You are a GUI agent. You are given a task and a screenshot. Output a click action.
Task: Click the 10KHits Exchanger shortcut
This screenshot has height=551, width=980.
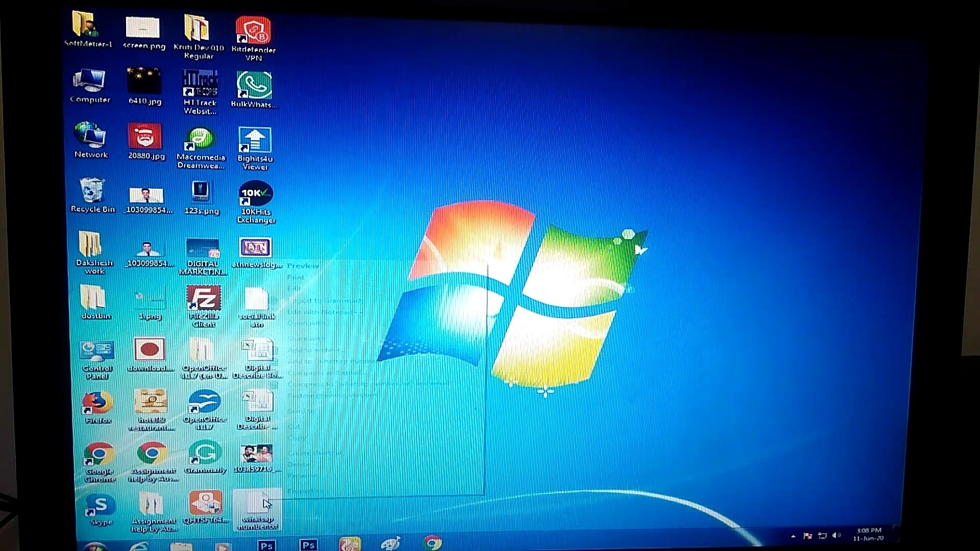(256, 194)
